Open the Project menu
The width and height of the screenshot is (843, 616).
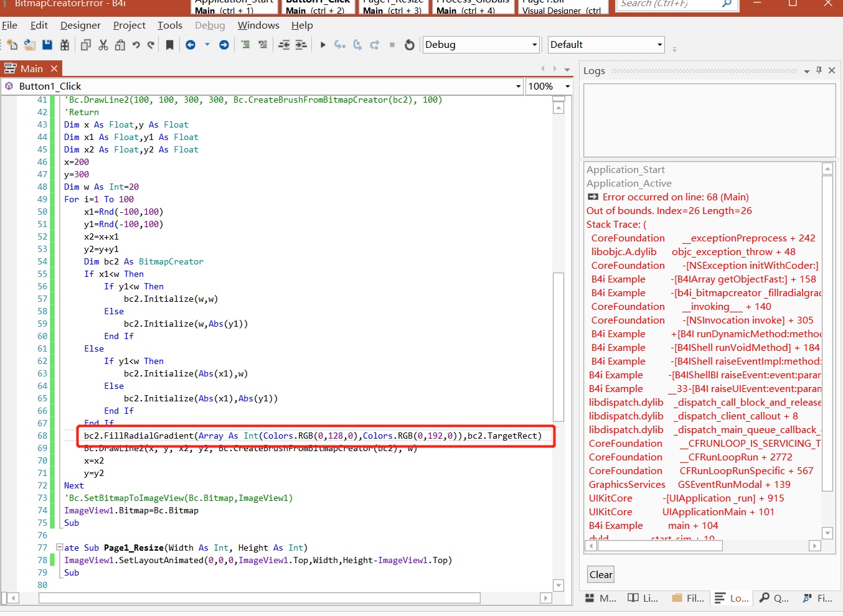coord(129,26)
